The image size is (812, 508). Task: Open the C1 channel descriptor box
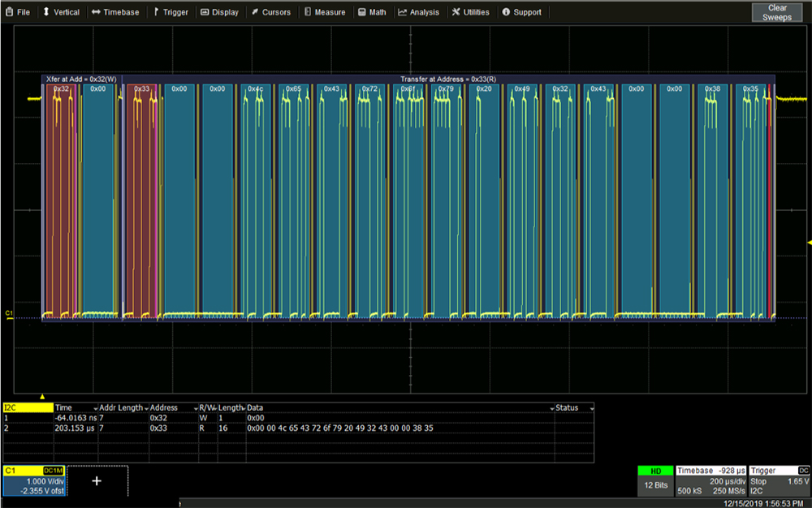pyautogui.click(x=34, y=480)
